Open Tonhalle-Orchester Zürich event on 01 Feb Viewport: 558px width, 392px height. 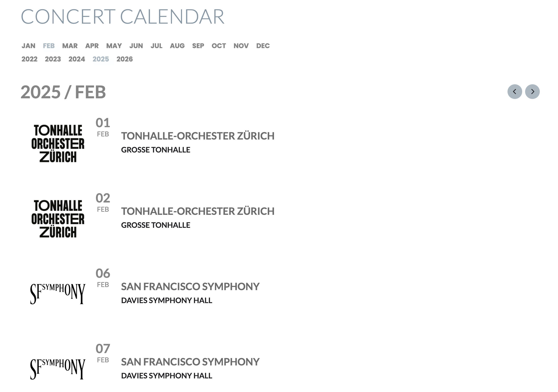coord(198,136)
